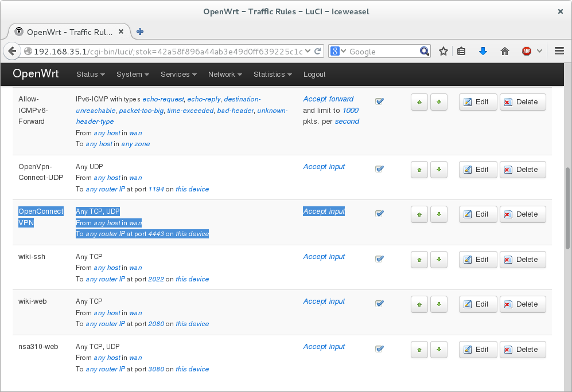Toggle the nsa310-web rule checkbox
Image resolution: width=572 pixels, height=392 pixels.
379,348
